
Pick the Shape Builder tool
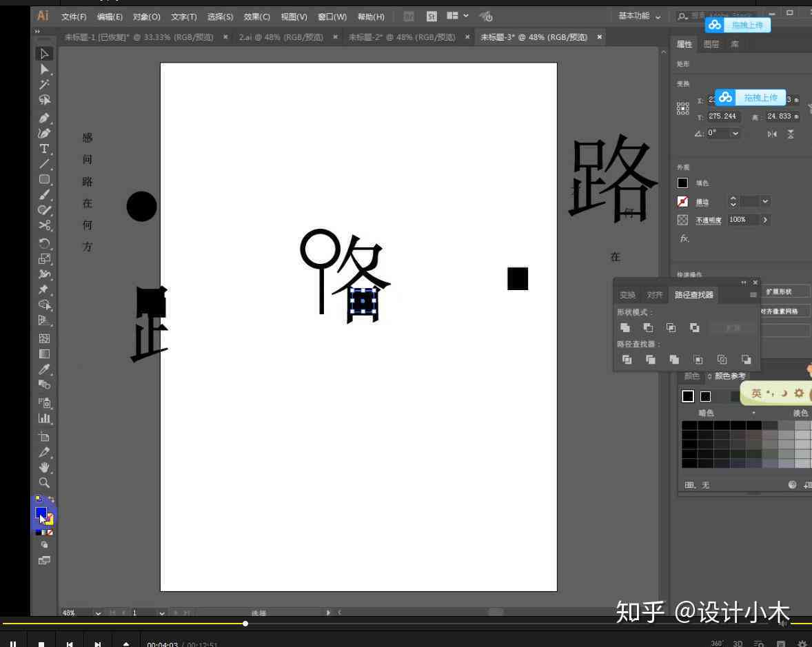click(44, 305)
